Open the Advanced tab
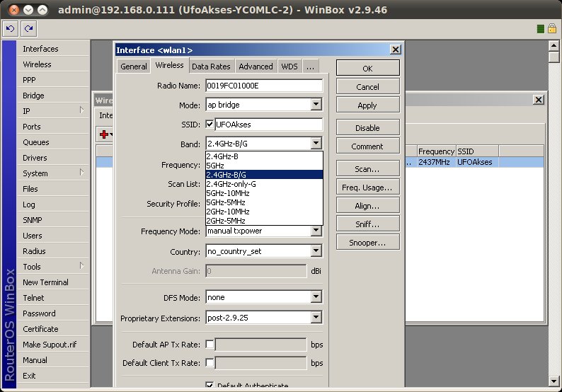The height and width of the screenshot is (392, 562). coord(256,66)
